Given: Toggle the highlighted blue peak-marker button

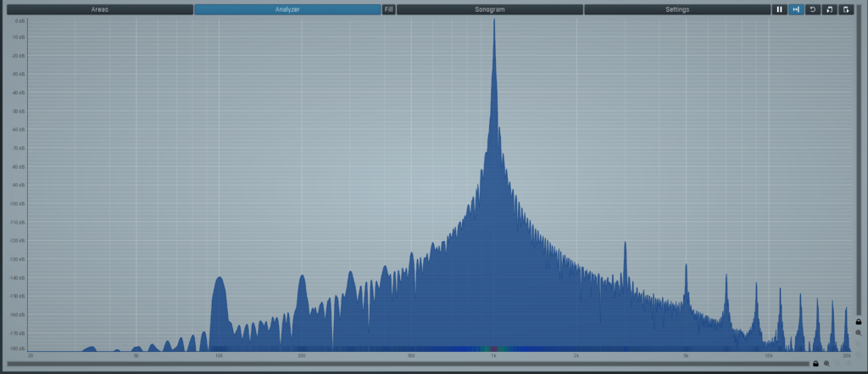Looking at the screenshot, I should tap(796, 9).
